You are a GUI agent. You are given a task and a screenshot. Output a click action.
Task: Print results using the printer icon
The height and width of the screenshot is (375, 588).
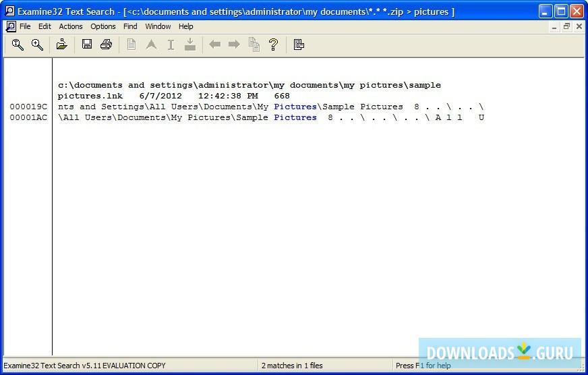pyautogui.click(x=106, y=45)
